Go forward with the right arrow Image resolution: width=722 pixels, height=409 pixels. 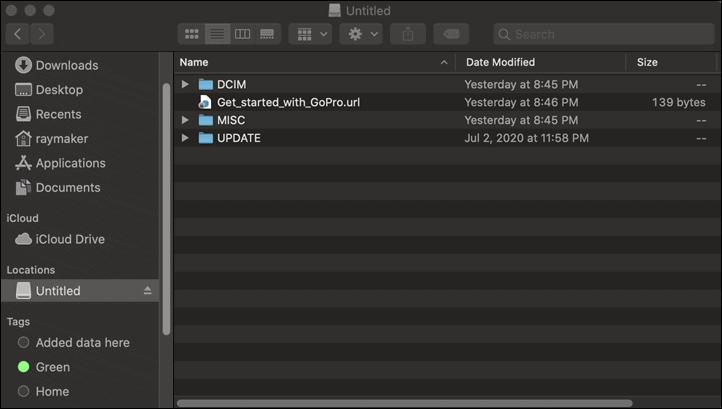[x=42, y=34]
